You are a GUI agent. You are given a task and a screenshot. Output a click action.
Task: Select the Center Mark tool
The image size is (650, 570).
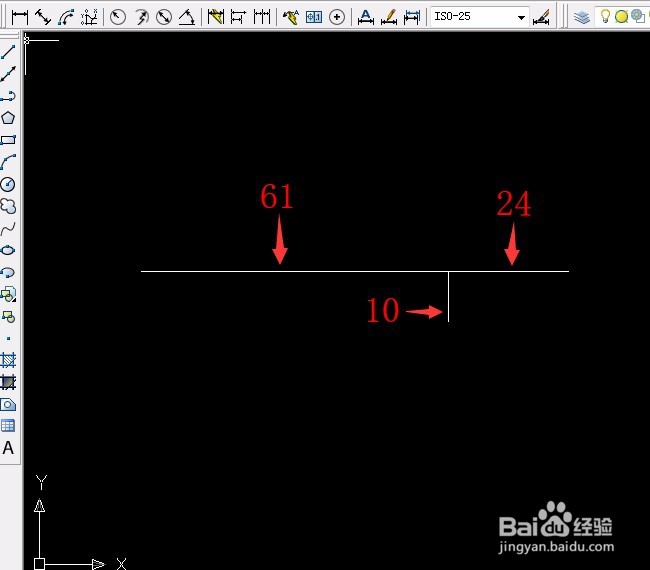(x=337, y=17)
